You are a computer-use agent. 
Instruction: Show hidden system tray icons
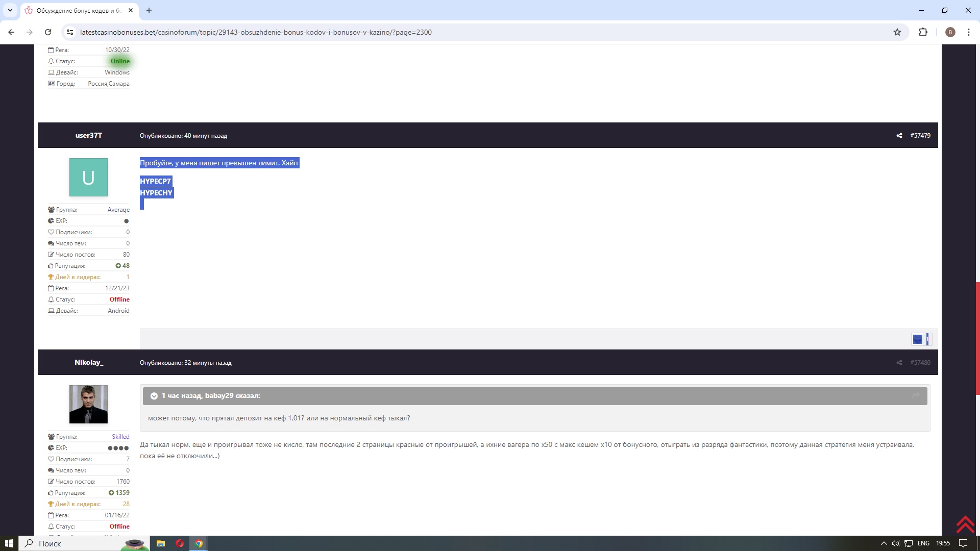tap(884, 543)
